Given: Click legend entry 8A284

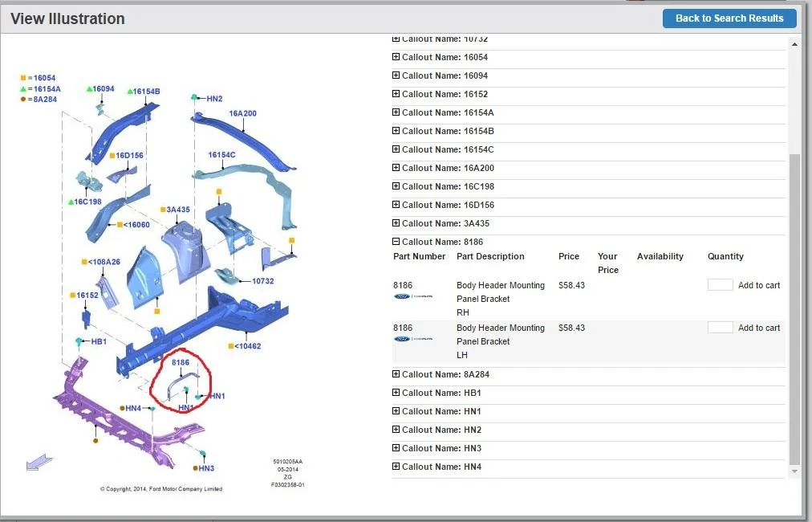Looking at the screenshot, I should (x=39, y=99).
